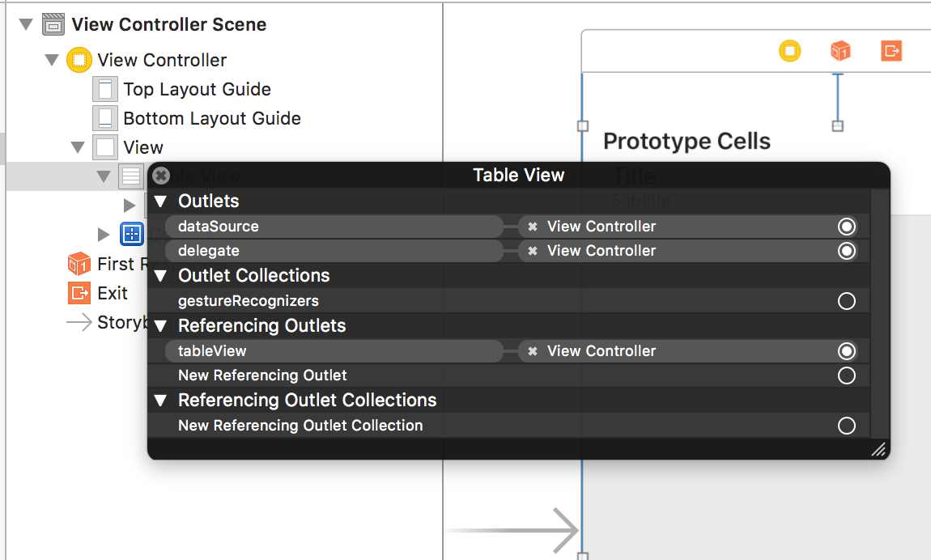This screenshot has width=931, height=560.
Task: Click the New Referencing Outlet connection circle
Action: (847, 375)
